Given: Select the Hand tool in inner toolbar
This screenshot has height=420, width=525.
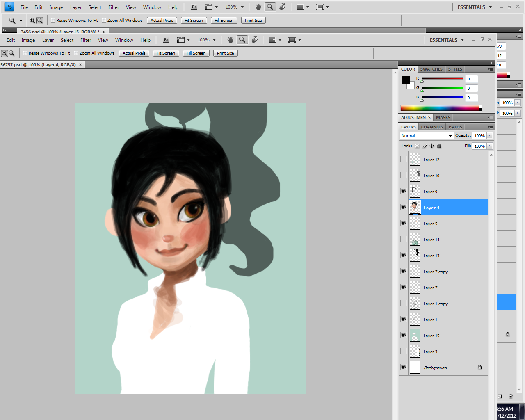Looking at the screenshot, I should pos(231,40).
